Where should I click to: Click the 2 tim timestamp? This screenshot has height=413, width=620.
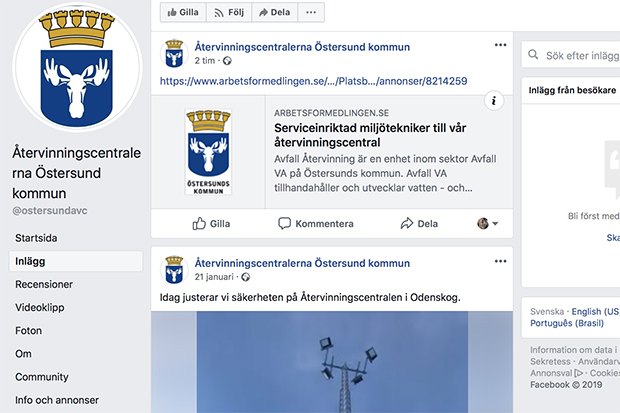(204, 61)
